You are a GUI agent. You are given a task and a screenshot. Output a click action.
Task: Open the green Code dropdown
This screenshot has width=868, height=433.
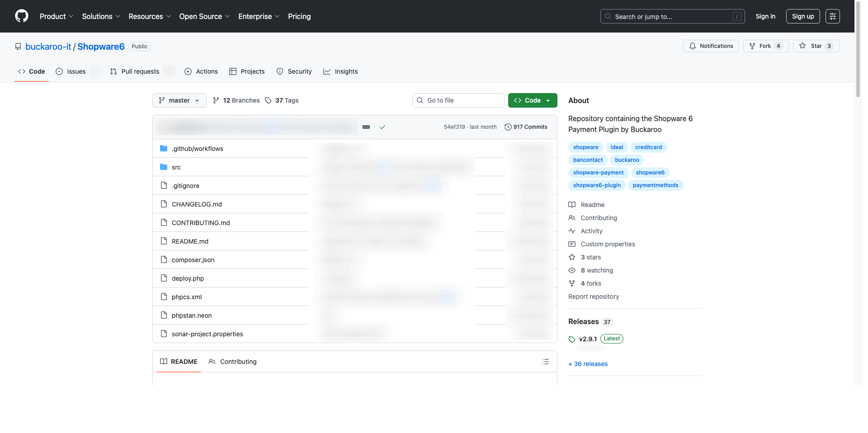532,100
